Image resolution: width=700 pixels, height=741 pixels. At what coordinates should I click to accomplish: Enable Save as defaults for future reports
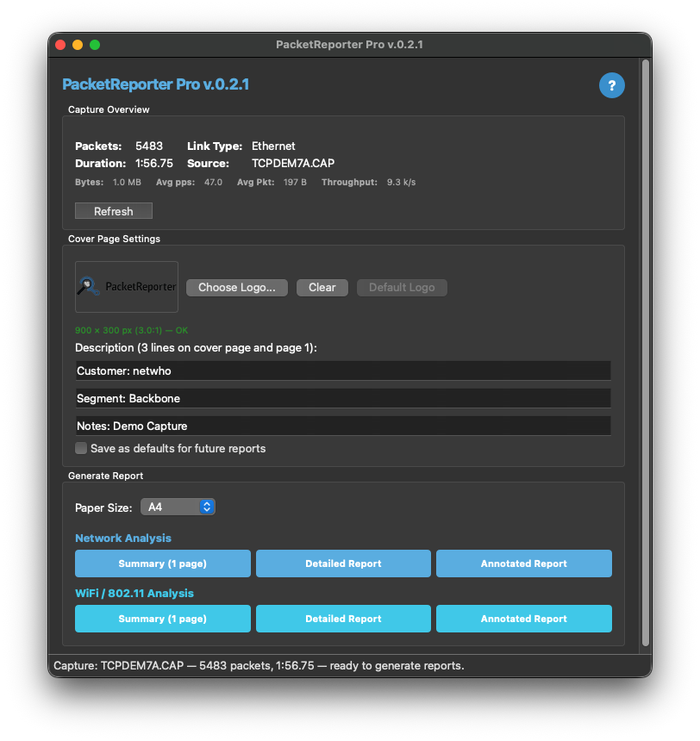click(81, 448)
